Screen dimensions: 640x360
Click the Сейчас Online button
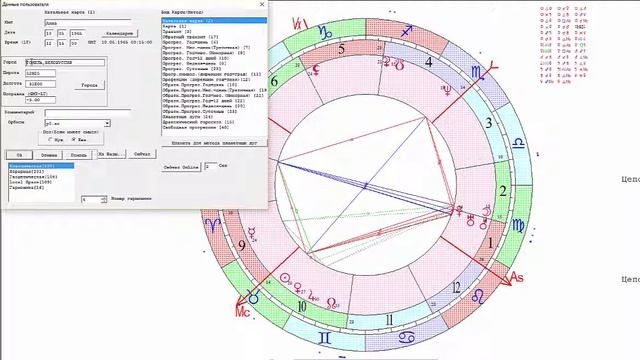(x=181, y=167)
